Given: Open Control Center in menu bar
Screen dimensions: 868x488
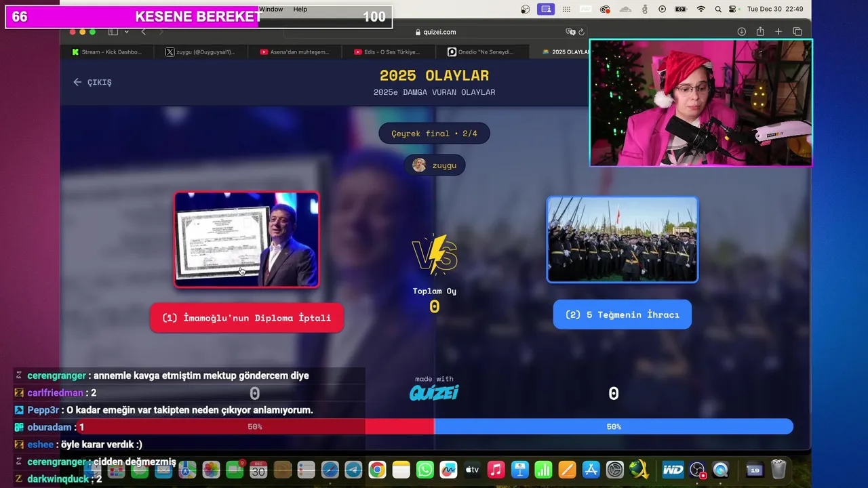Looking at the screenshot, I should [x=732, y=9].
